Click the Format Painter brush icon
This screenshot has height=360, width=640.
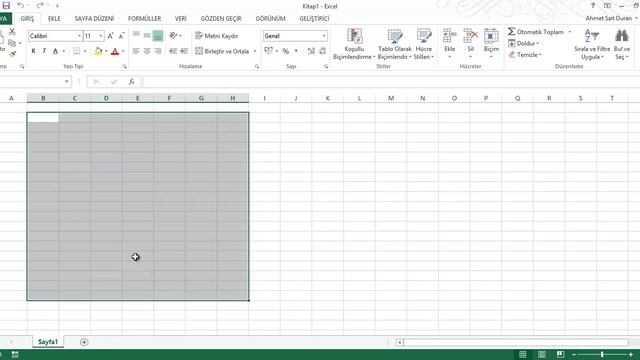pyautogui.click(x=12, y=54)
